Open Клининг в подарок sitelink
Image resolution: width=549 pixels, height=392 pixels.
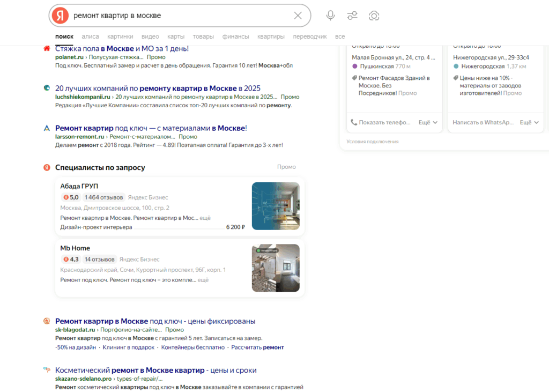click(129, 347)
